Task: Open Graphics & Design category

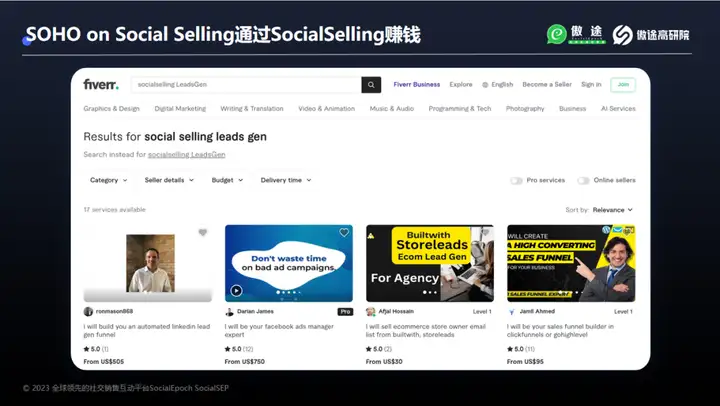Action: [x=112, y=109]
